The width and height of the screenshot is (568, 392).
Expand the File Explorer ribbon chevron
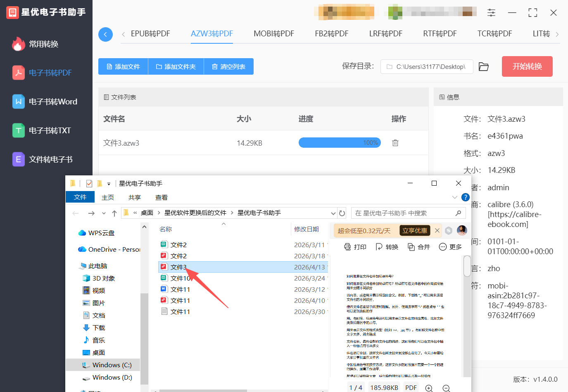click(455, 197)
